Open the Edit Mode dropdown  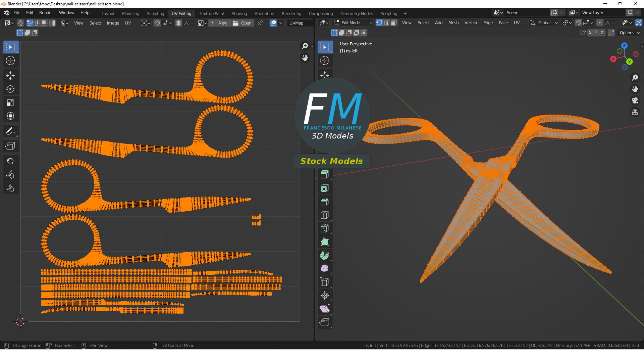pos(353,23)
